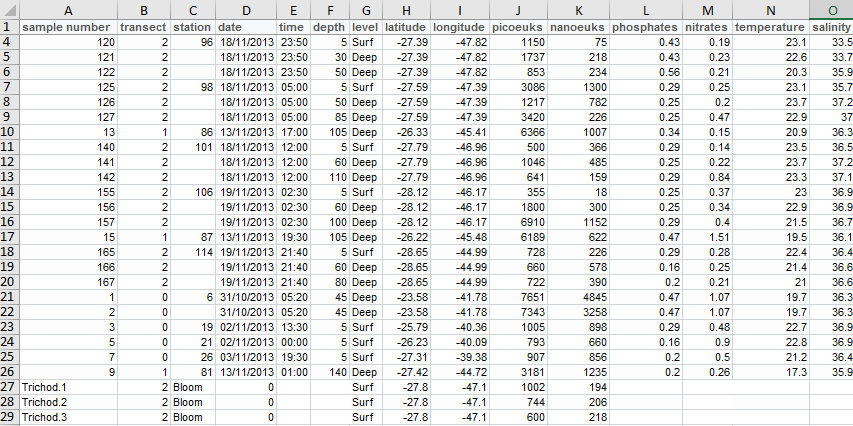Click row 27 header
The width and height of the screenshot is (853, 426).
point(9,386)
